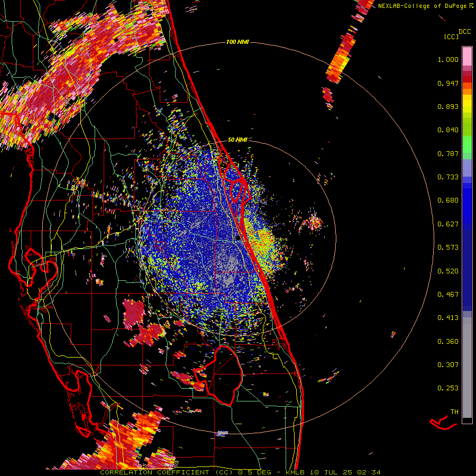Click the 100 NMI range ring label

tap(237, 42)
